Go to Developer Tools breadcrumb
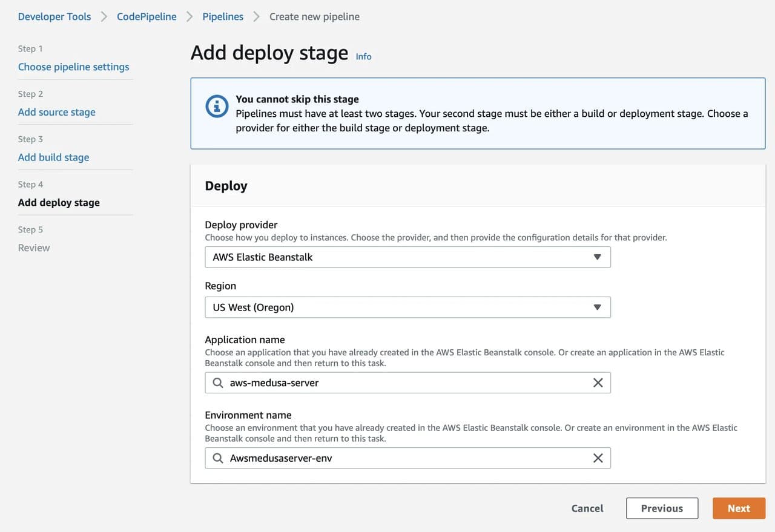Screen dimensions: 775x532 [x=54, y=16]
